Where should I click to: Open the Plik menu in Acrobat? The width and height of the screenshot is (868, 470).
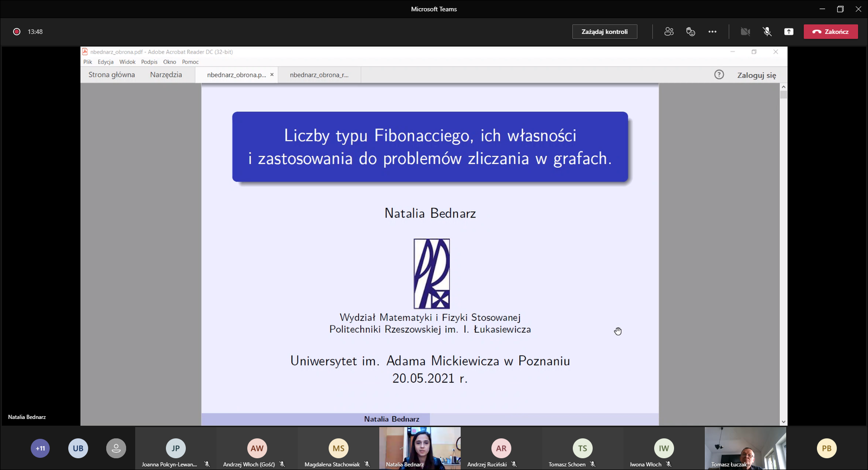tap(87, 62)
